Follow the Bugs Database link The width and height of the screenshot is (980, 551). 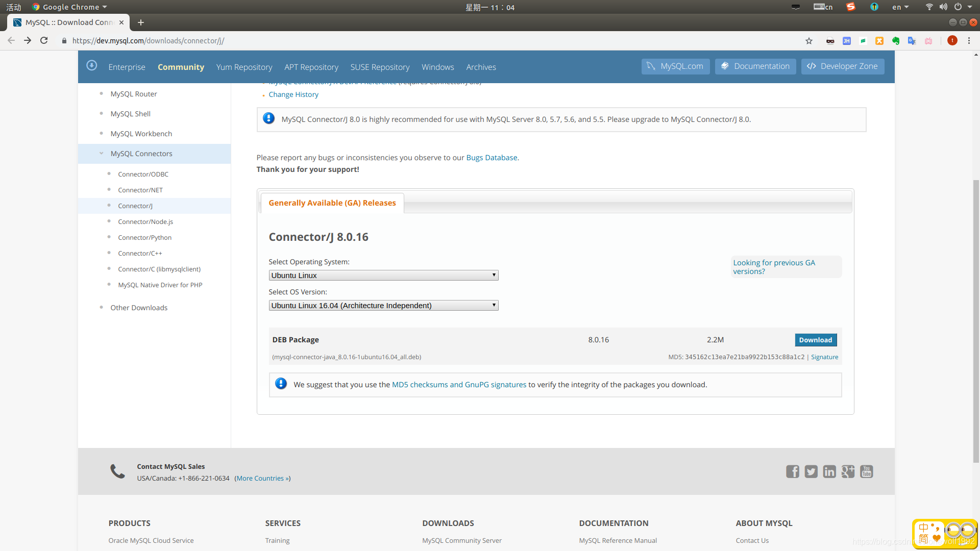pos(492,158)
